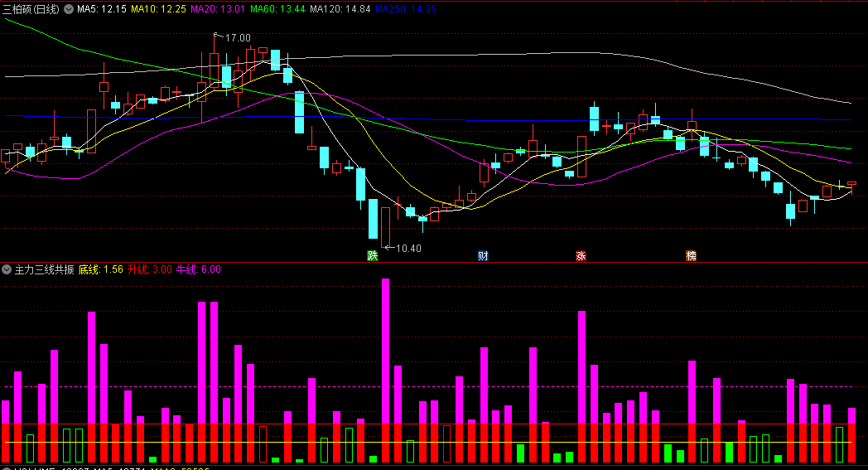Click the red 涨 event marker
Image resolution: width=868 pixels, height=470 pixels.
point(581,255)
